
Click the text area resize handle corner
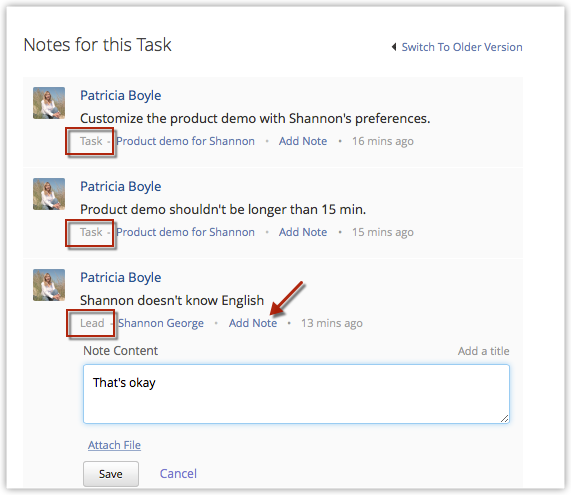click(x=504, y=419)
